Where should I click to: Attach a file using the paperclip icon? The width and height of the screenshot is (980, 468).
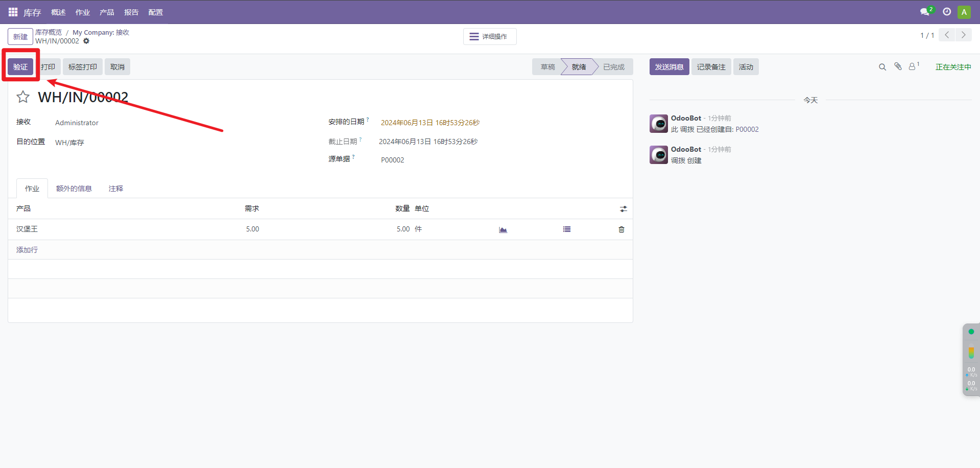(898, 66)
